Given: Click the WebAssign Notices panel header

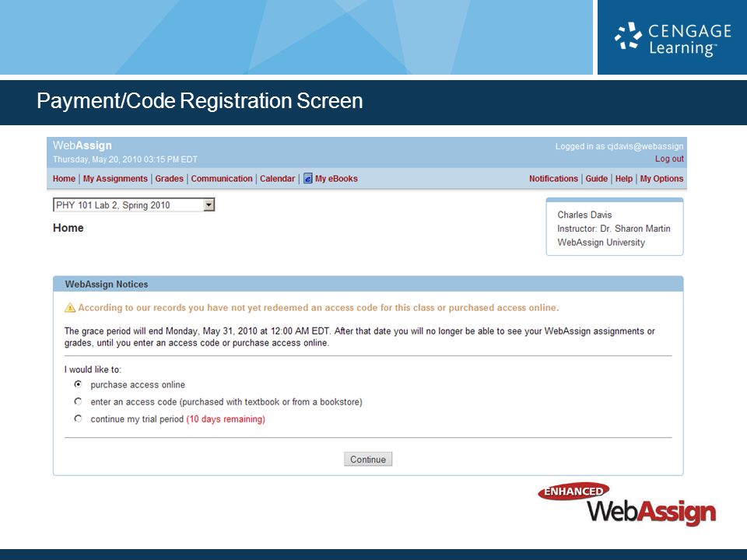Looking at the screenshot, I should click(368, 285).
